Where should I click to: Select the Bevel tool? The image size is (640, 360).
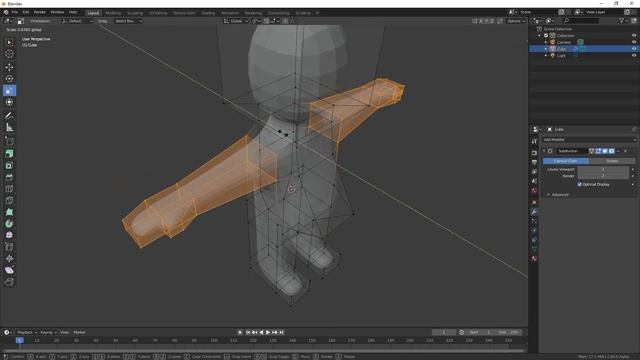pyautogui.click(x=9, y=177)
